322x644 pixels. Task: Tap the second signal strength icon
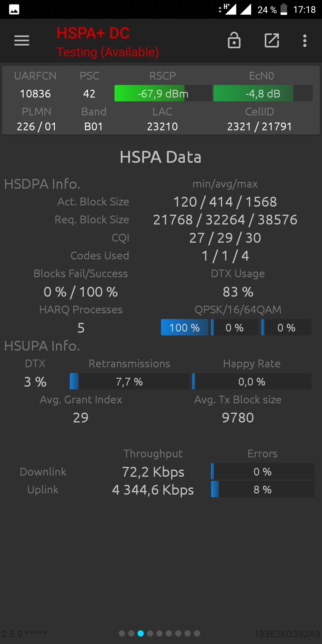tap(246, 9)
